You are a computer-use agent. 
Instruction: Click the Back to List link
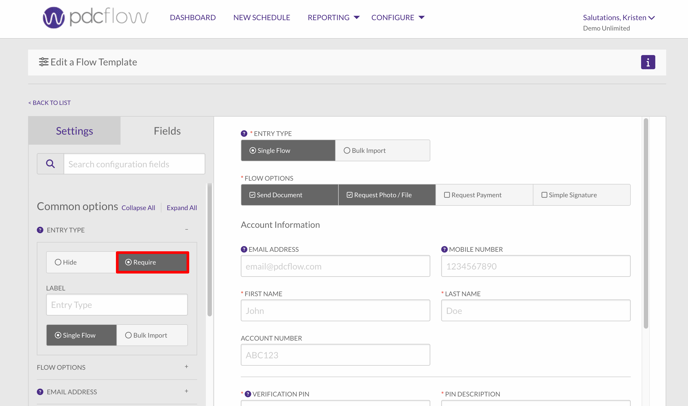point(49,103)
